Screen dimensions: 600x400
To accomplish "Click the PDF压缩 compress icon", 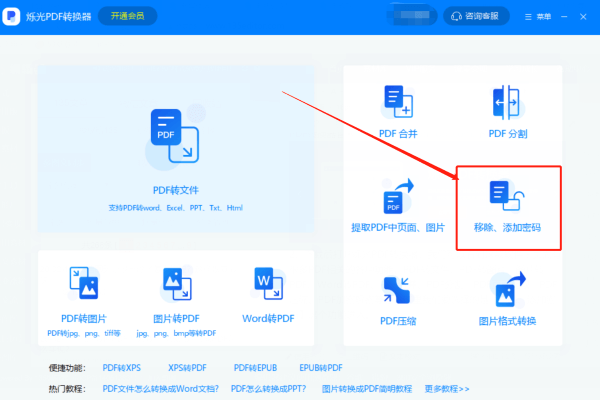I will click(397, 290).
